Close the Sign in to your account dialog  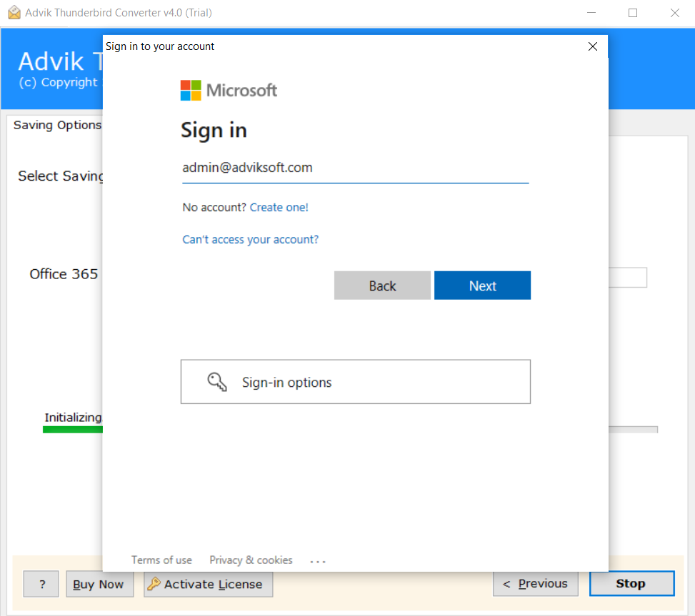(x=593, y=46)
